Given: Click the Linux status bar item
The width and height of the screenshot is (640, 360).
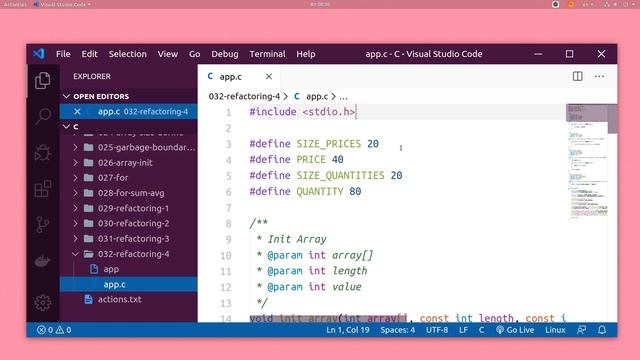Looking at the screenshot, I should coord(555,330).
